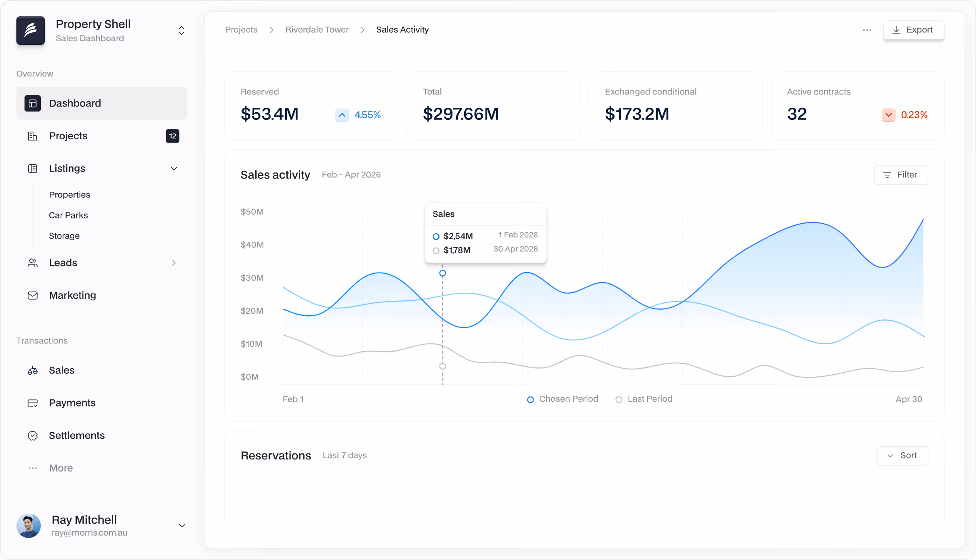
Task: Open Properties under Listings
Action: click(69, 195)
